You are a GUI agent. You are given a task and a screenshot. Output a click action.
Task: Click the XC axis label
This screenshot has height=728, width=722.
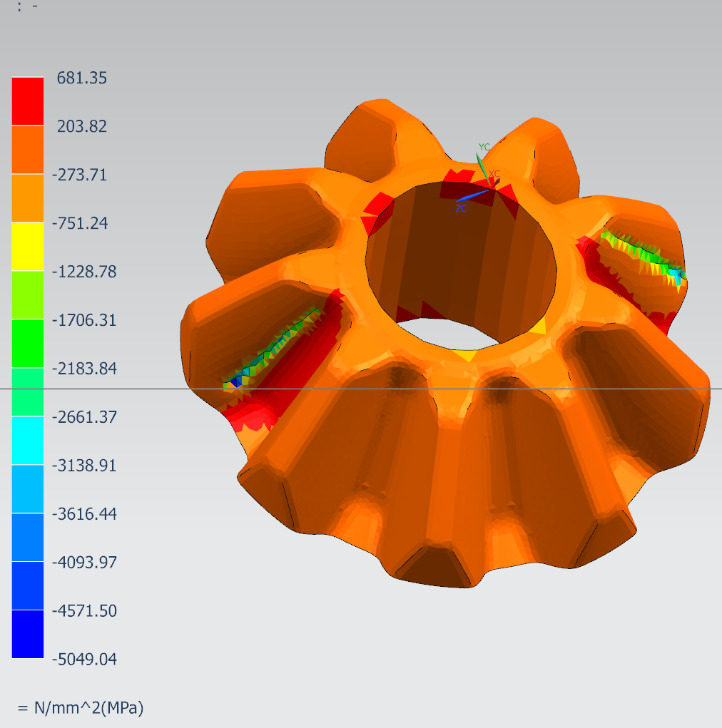pos(494,174)
